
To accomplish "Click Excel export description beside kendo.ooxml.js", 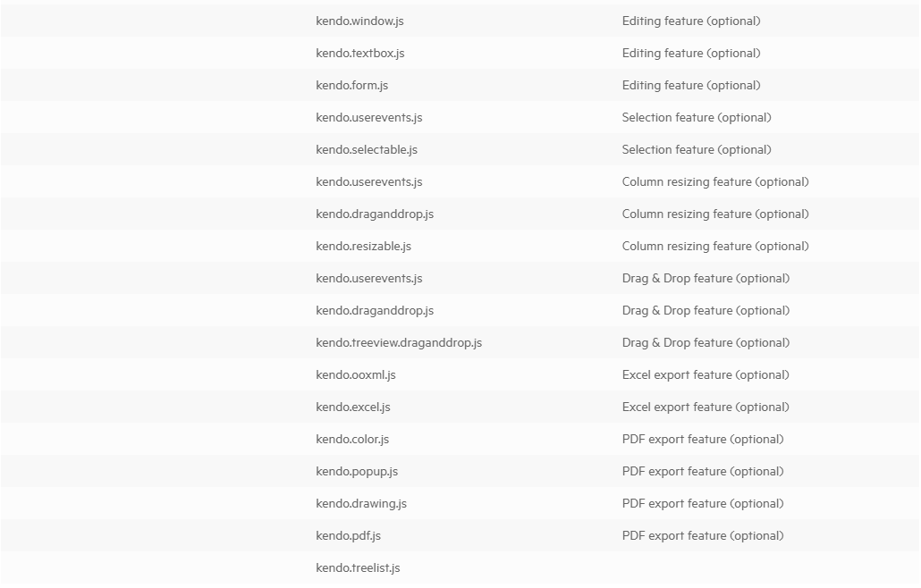I will click(706, 375).
